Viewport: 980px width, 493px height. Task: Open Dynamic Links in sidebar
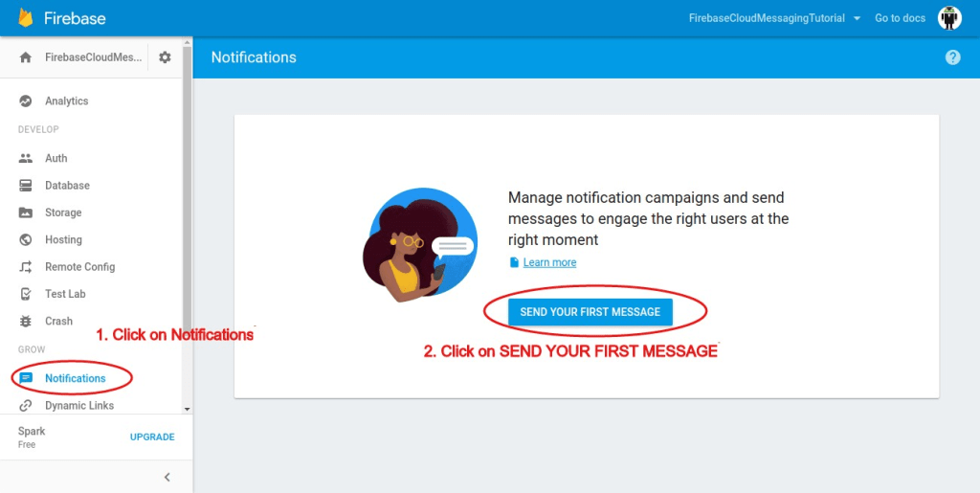pos(78,406)
